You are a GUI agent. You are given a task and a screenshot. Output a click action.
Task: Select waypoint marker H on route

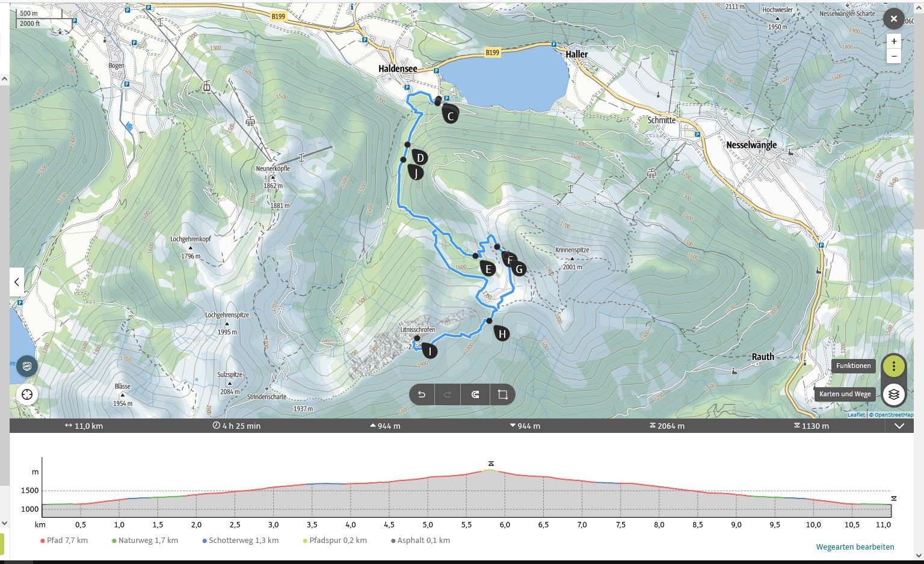(x=501, y=334)
